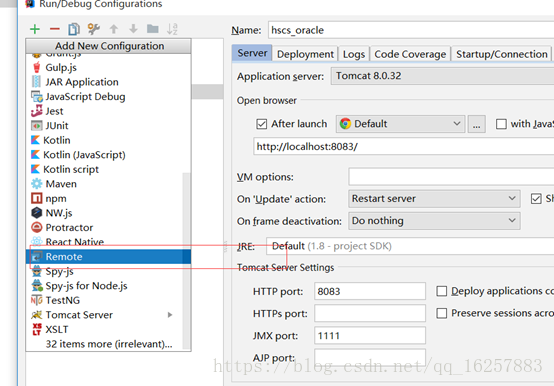
Task: Click the AJP port field
Action: pos(370,357)
